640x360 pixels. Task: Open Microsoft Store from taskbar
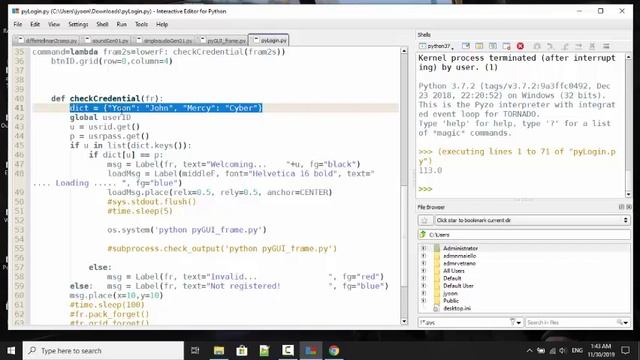pyautogui.click(x=242, y=351)
